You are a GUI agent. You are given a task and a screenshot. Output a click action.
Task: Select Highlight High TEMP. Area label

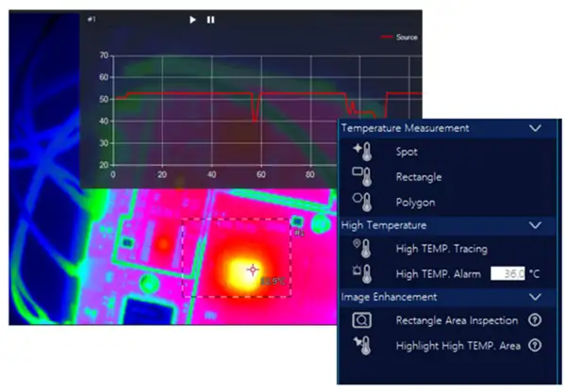pos(458,346)
